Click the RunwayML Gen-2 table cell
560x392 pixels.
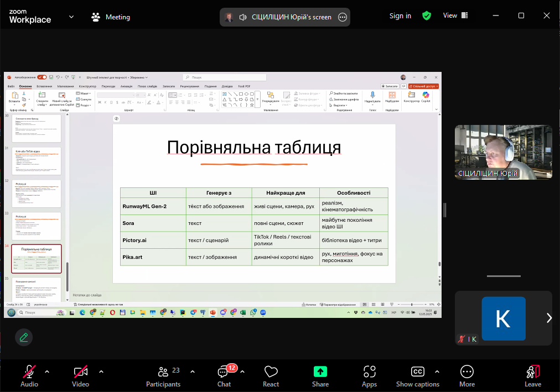tap(153, 206)
